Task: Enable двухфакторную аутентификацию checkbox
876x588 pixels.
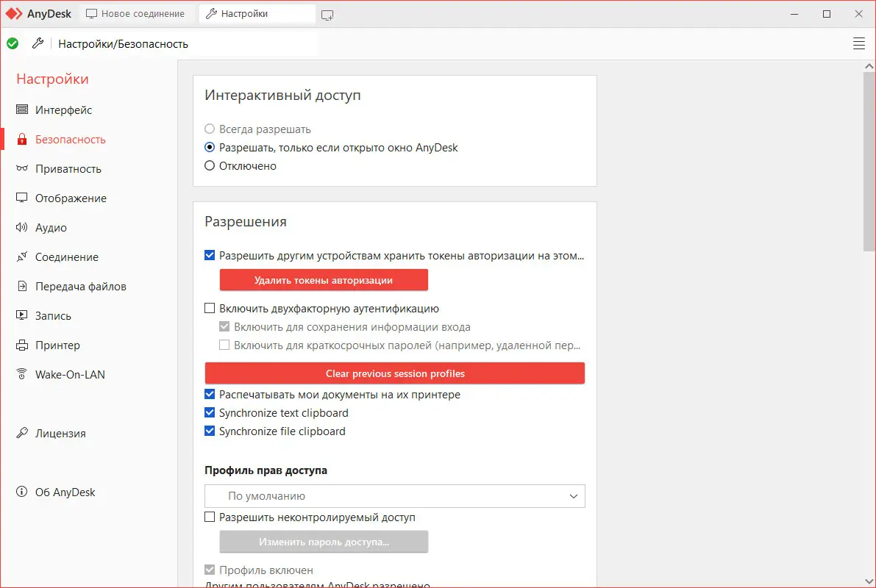Action: point(210,308)
